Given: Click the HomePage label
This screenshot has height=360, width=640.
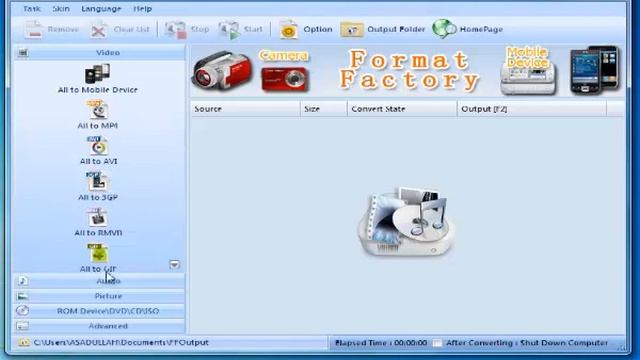Looking at the screenshot, I should point(481,29).
